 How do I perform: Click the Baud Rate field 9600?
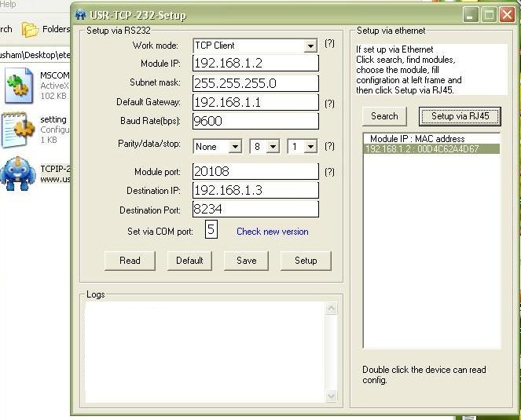click(255, 121)
